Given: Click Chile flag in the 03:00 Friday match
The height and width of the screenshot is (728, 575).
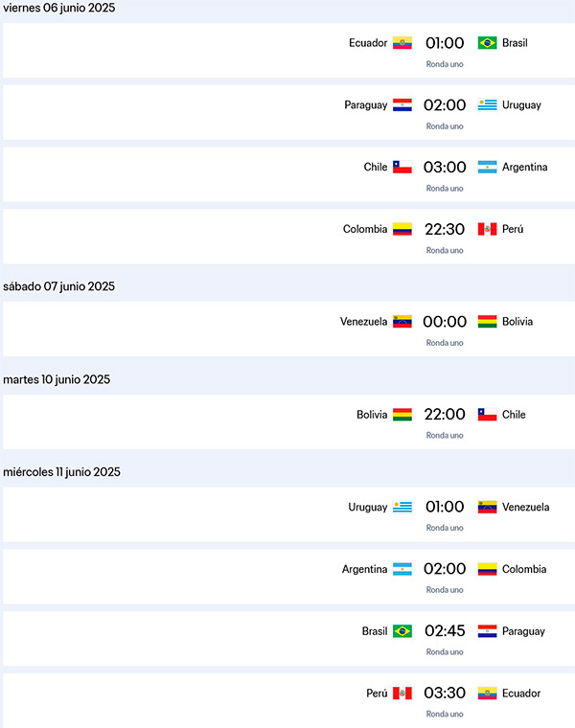Looking at the screenshot, I should [402, 167].
